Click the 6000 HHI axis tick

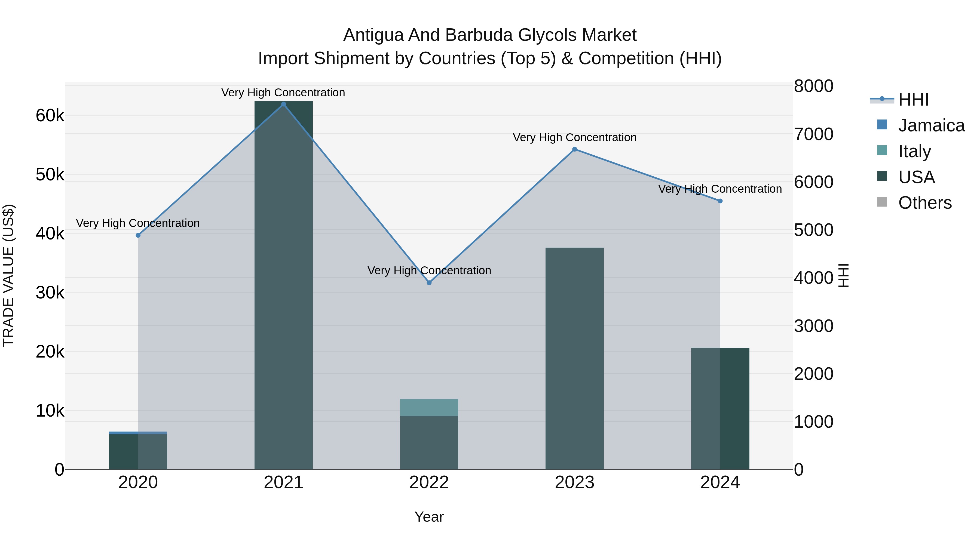click(813, 182)
